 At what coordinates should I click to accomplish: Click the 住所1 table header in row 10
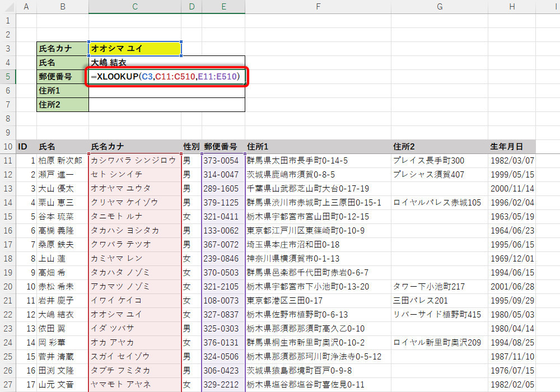pos(318,147)
